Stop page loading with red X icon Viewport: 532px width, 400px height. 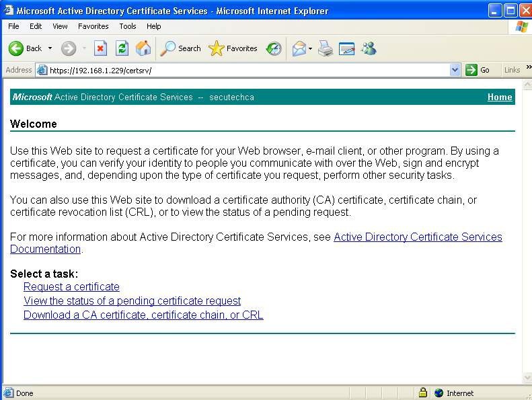(x=100, y=48)
